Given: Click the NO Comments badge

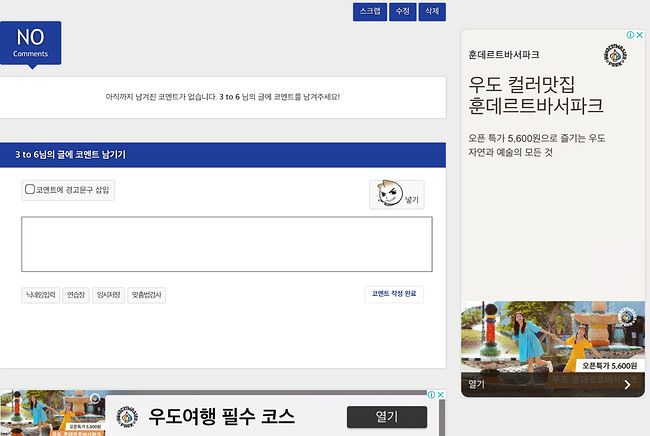Looking at the screenshot, I should (x=31, y=44).
